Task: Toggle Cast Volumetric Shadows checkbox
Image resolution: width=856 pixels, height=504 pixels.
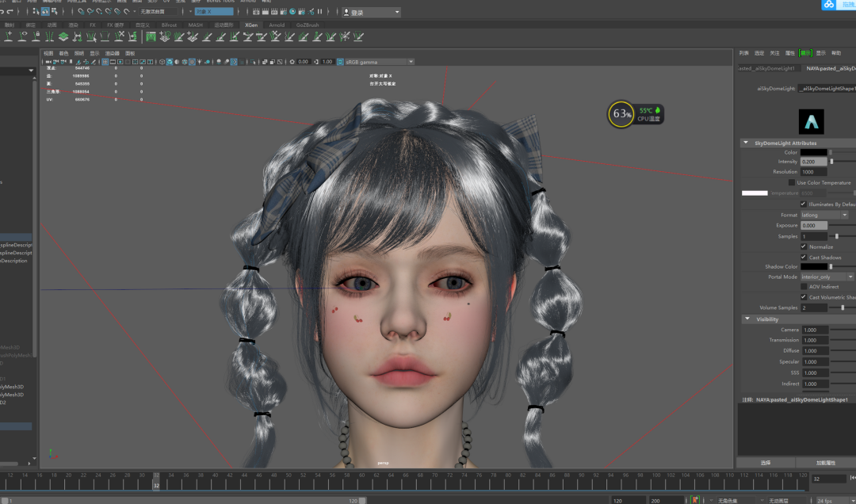Action: click(x=803, y=297)
